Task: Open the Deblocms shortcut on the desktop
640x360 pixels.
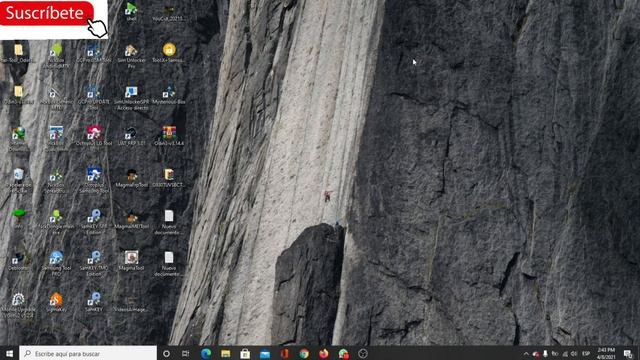Action: click(x=18, y=261)
